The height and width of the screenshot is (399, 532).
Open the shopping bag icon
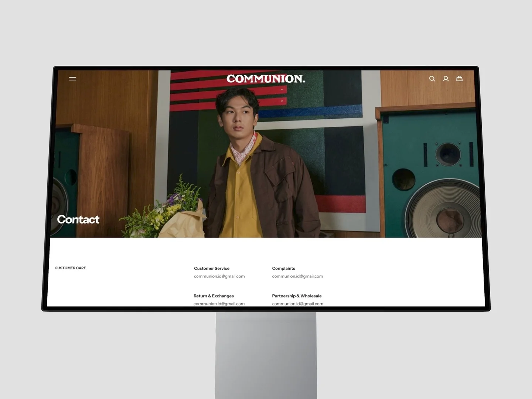click(460, 78)
